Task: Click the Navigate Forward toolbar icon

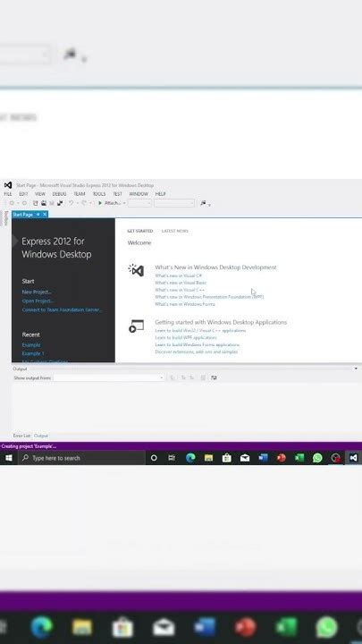Action: pyautogui.click(x=24, y=203)
